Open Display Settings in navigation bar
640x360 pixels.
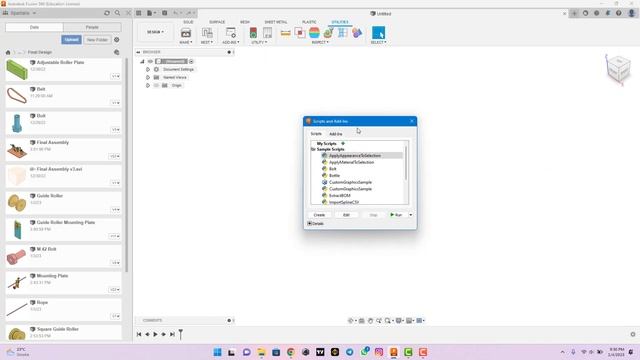click(399, 321)
